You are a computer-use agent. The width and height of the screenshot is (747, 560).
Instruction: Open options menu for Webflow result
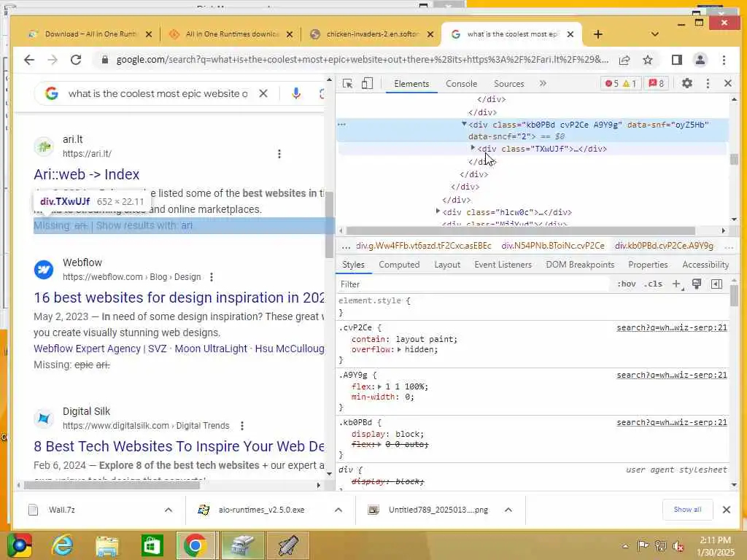point(212,276)
